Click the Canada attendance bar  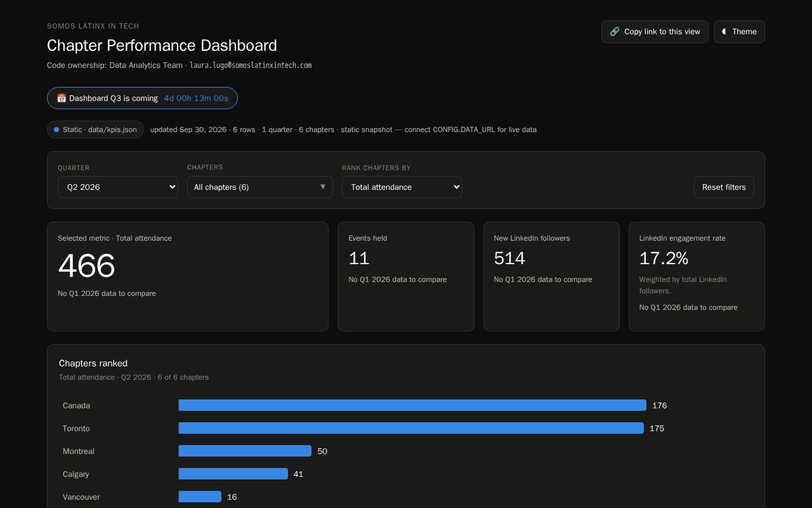(412, 405)
